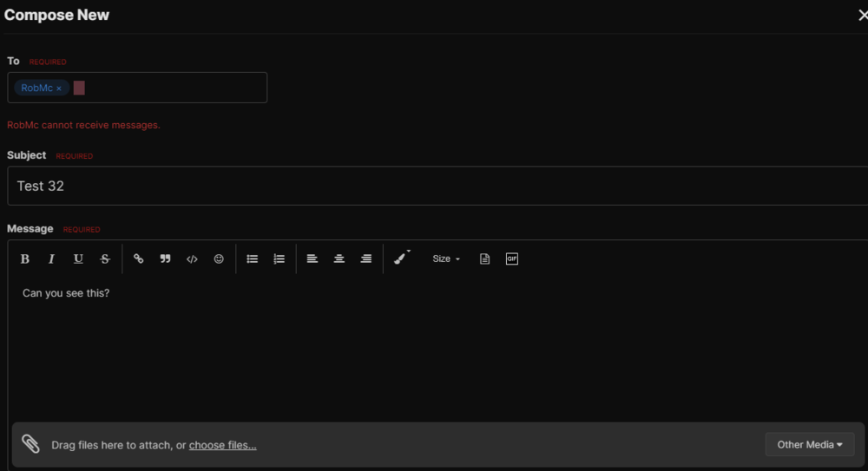Toggle underline formatting
The height and width of the screenshot is (471, 868).
78,258
